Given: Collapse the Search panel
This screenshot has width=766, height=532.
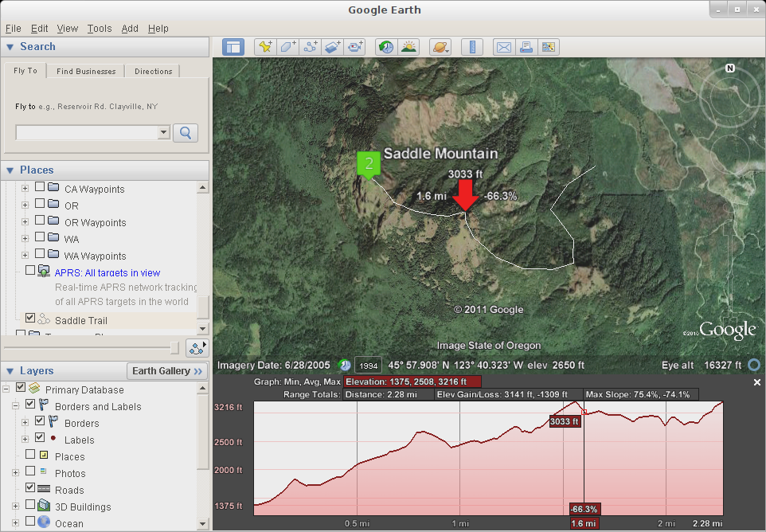Looking at the screenshot, I should [x=10, y=47].
